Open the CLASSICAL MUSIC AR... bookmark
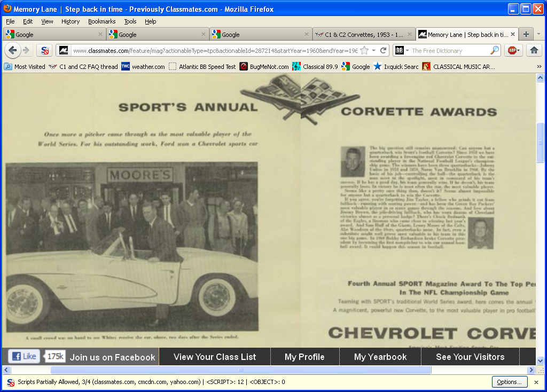The height and width of the screenshot is (392, 547). click(x=458, y=67)
